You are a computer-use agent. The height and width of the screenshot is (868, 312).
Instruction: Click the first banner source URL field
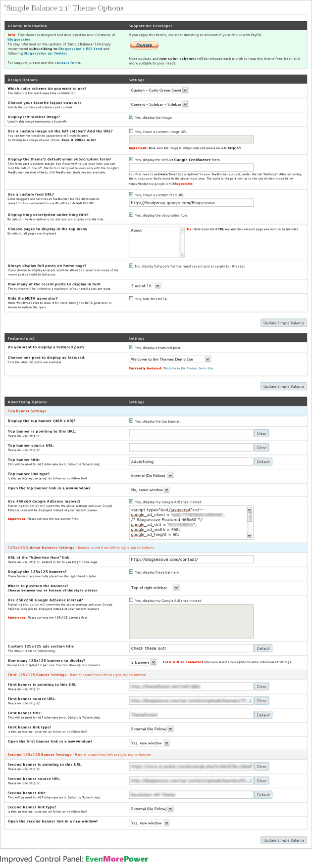(x=191, y=700)
